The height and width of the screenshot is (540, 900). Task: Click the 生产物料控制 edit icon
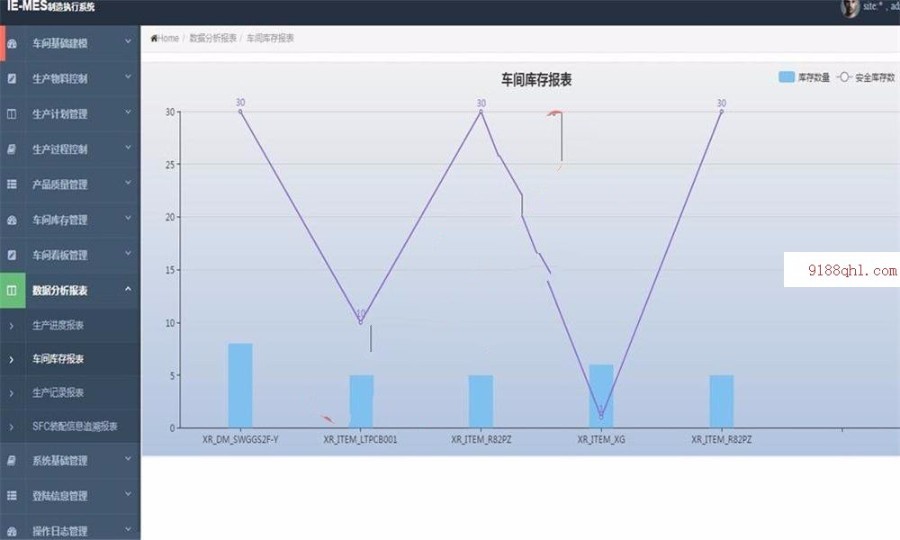(x=11, y=79)
